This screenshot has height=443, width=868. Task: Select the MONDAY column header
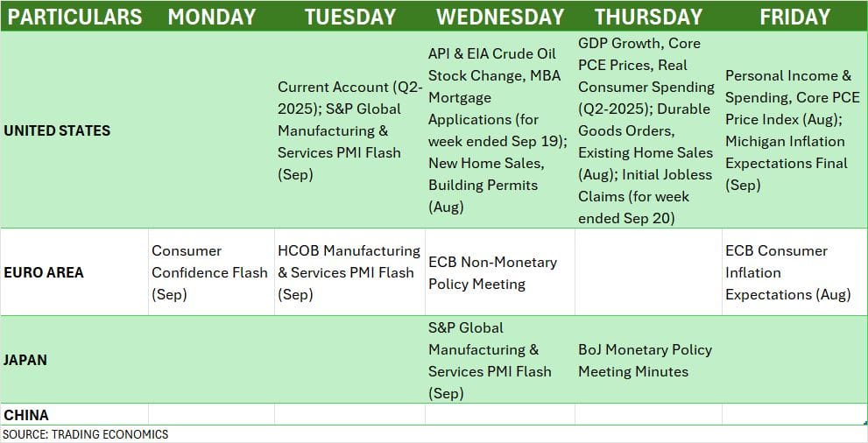pyautogui.click(x=211, y=17)
